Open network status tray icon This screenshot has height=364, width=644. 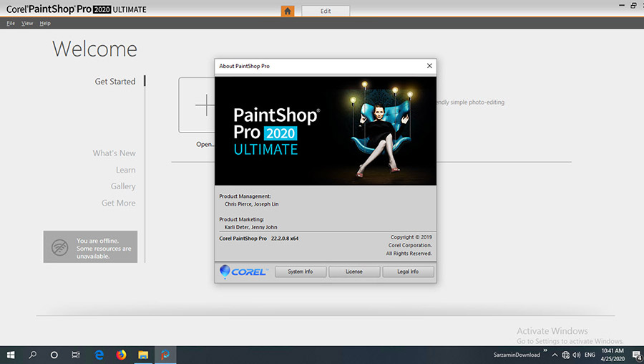point(565,355)
